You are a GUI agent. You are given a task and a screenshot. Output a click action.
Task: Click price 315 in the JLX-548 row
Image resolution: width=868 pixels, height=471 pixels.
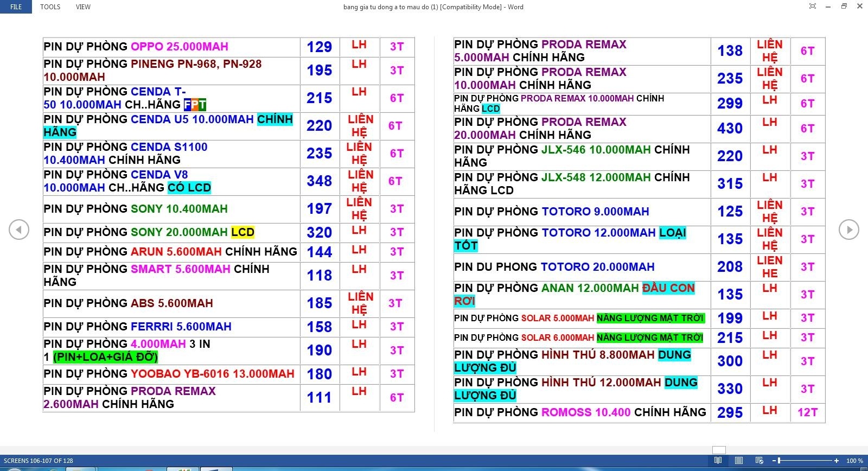(x=730, y=183)
